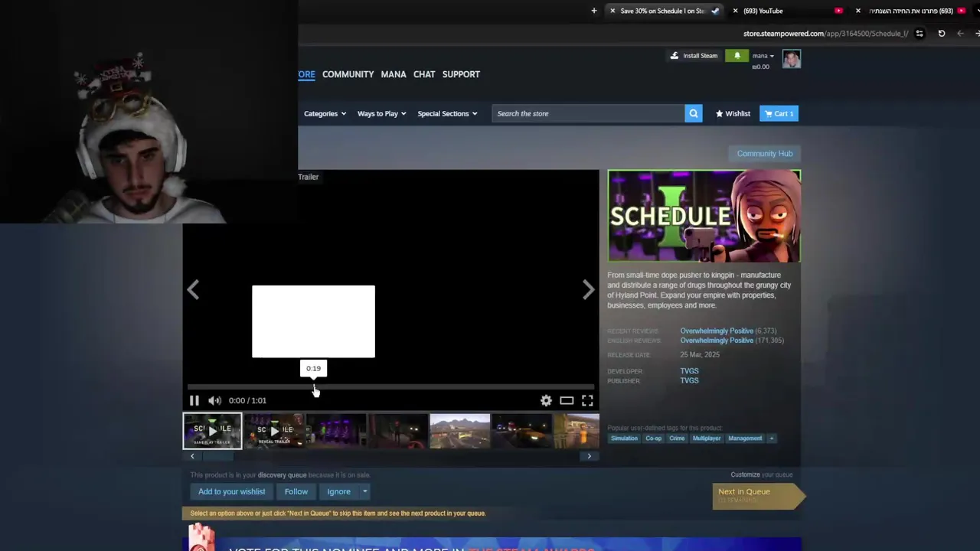
Task: Toggle theater mode icon on video player
Action: [x=567, y=400]
